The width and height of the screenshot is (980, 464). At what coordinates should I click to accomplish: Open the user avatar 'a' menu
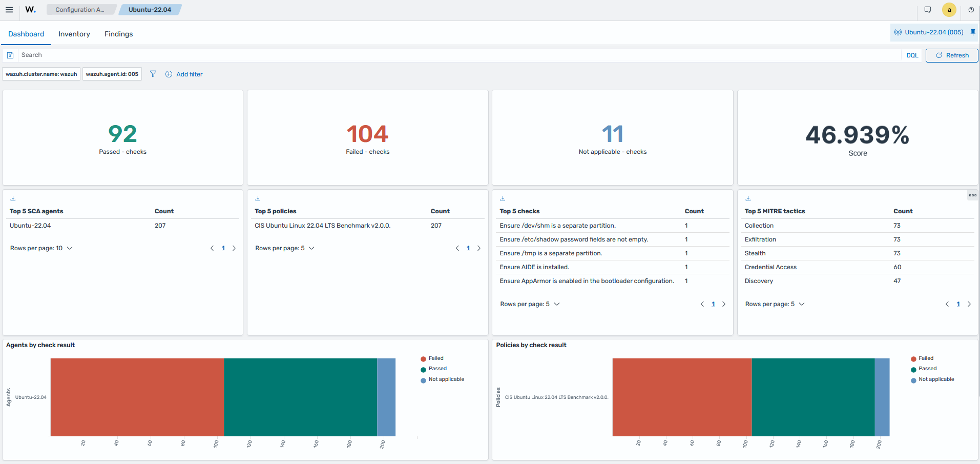tap(949, 10)
